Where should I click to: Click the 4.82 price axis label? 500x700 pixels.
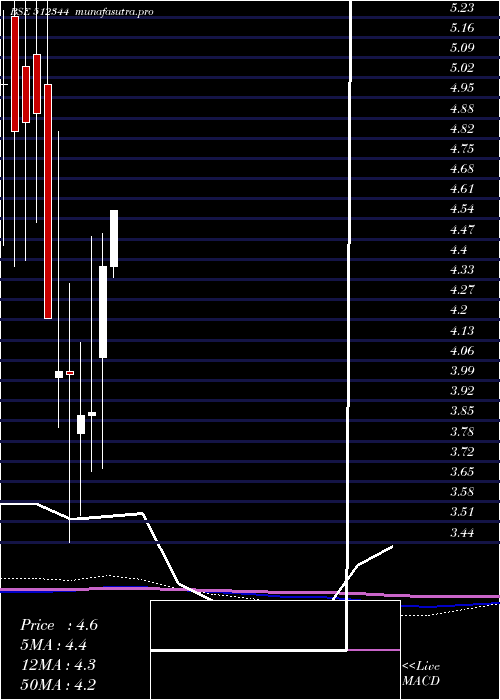click(x=462, y=129)
